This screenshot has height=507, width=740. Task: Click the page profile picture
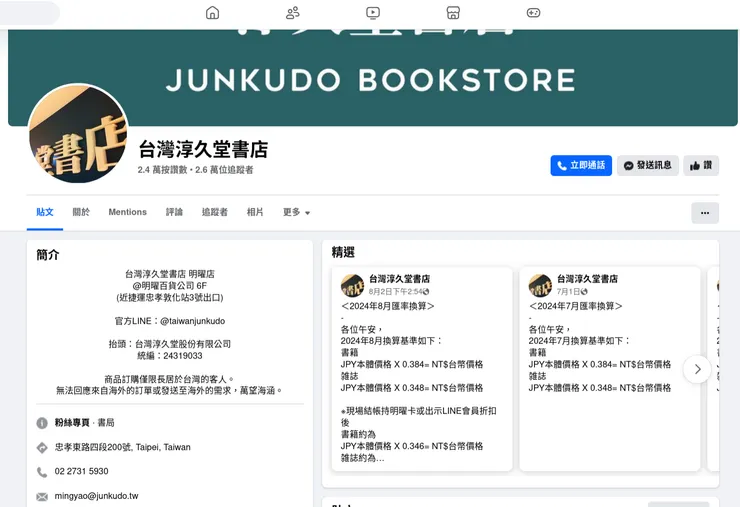[x=78, y=134]
